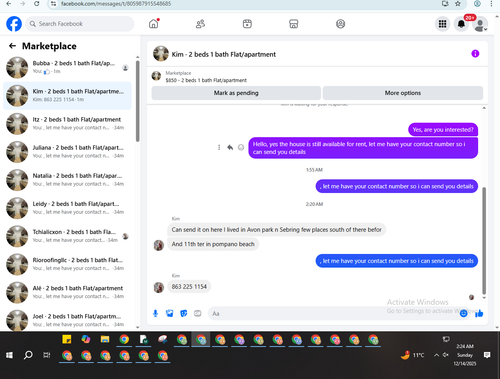Image resolution: width=500 pixels, height=379 pixels.
Task: React to the message with emoji icon
Action: [241, 147]
